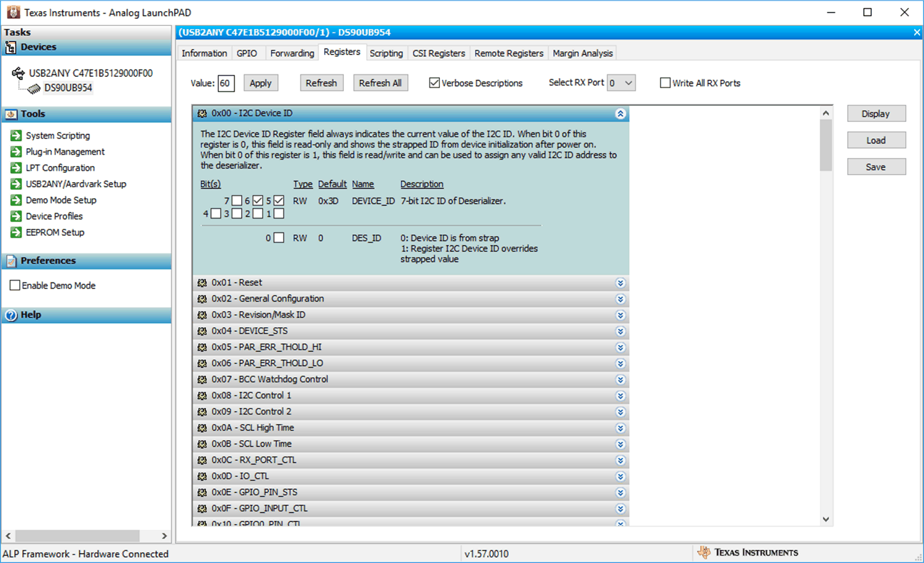Image resolution: width=924 pixels, height=563 pixels.
Task: Click the Load button
Action: click(x=876, y=140)
